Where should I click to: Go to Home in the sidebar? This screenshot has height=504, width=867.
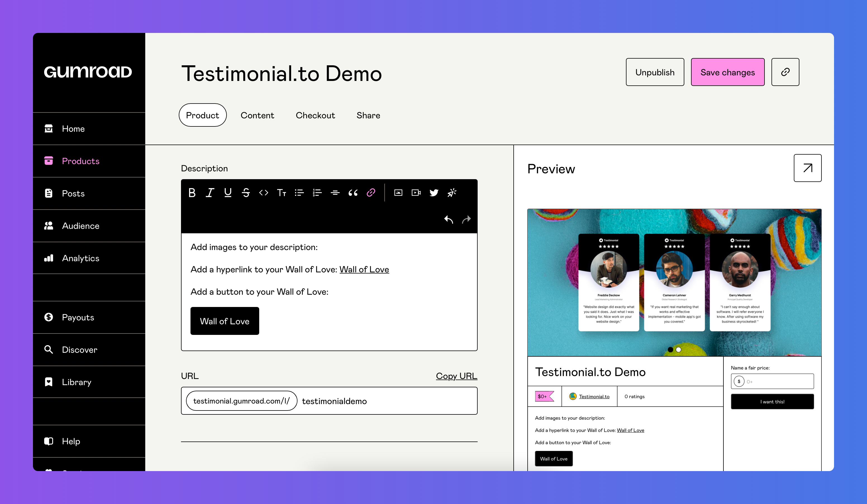(x=89, y=129)
